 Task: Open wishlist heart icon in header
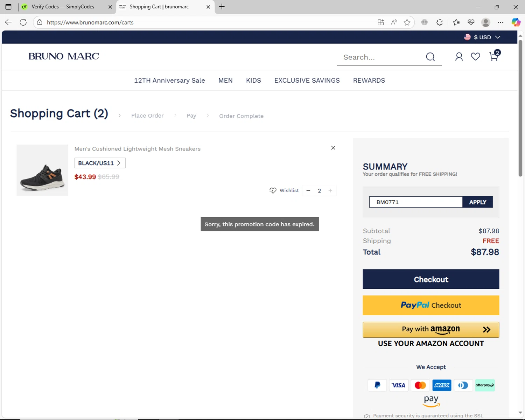pyautogui.click(x=475, y=57)
